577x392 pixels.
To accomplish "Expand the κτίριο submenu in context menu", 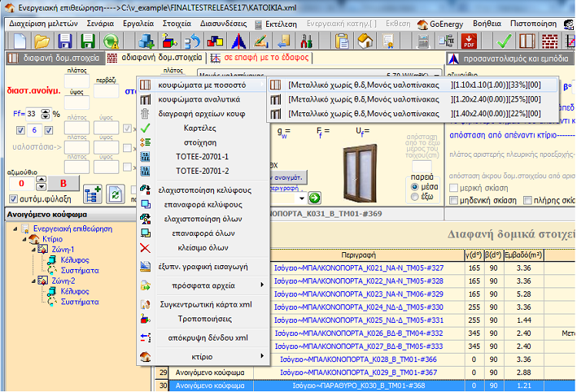I will [x=204, y=357].
